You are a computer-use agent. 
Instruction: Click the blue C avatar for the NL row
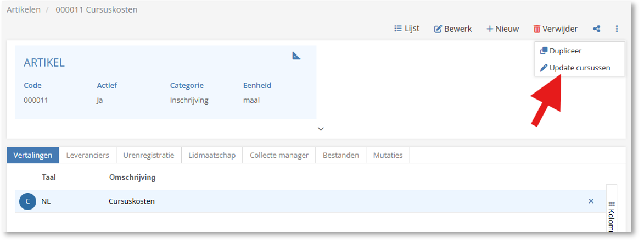tap(27, 201)
